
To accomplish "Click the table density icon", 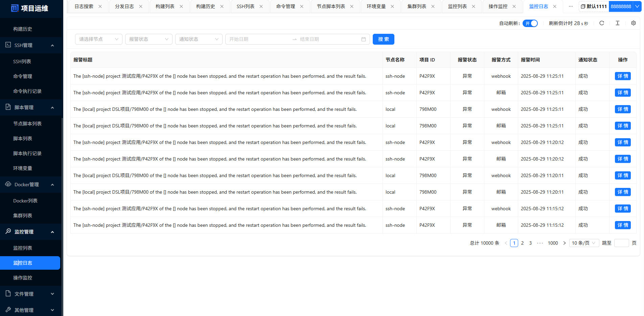I will tap(617, 23).
